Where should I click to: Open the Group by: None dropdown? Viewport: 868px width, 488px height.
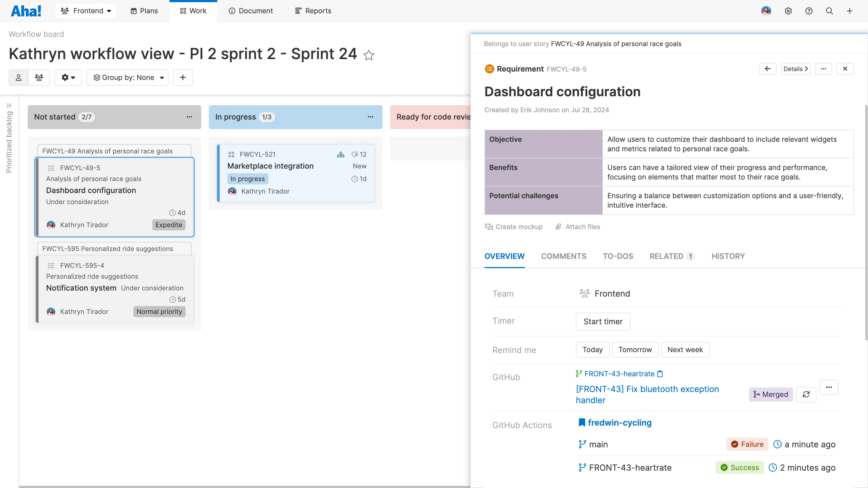click(127, 77)
